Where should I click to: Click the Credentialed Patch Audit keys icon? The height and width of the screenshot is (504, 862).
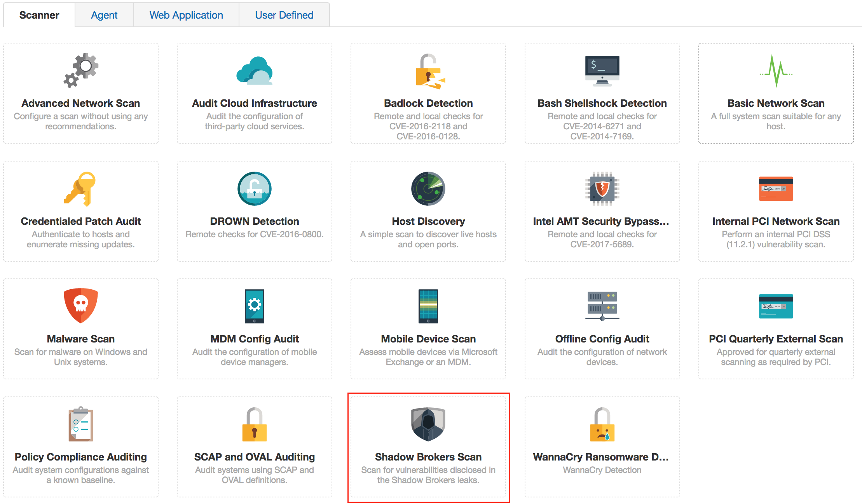[80, 189]
